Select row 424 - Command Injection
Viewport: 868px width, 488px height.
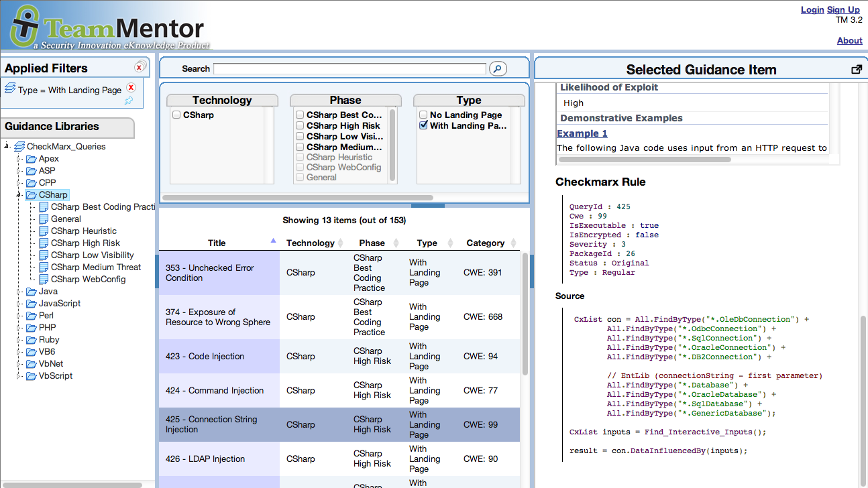339,391
